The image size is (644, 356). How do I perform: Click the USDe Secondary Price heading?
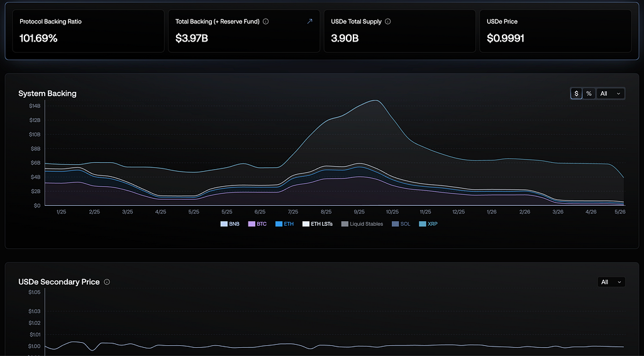(x=58, y=282)
